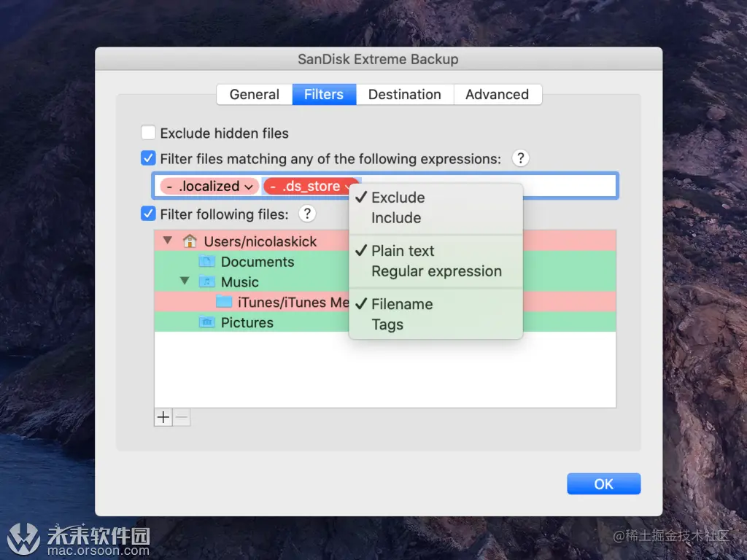This screenshot has height=560, width=747.
Task: Click the Music folder icon
Action: point(206,281)
